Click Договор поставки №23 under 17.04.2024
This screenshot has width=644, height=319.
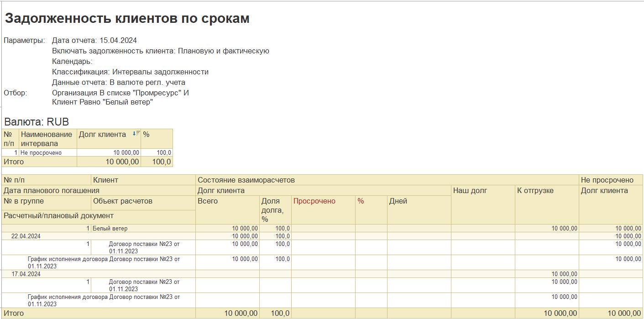144,285
